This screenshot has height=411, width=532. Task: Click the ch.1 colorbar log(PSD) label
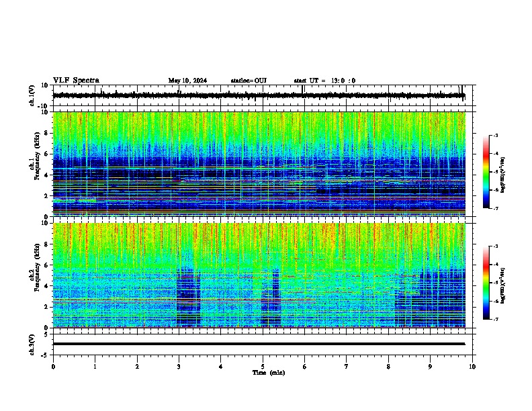[x=503, y=175]
